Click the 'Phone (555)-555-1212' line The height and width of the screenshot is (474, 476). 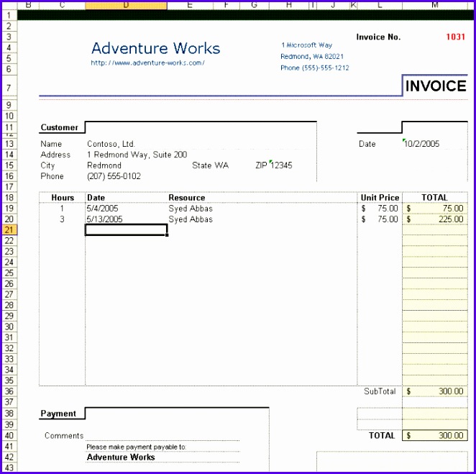(315, 68)
